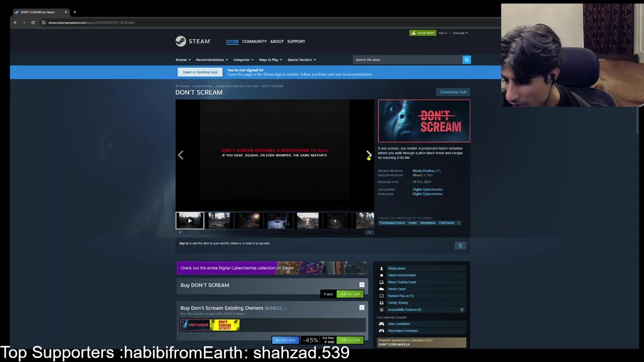Click the search magnifier button

466,60
